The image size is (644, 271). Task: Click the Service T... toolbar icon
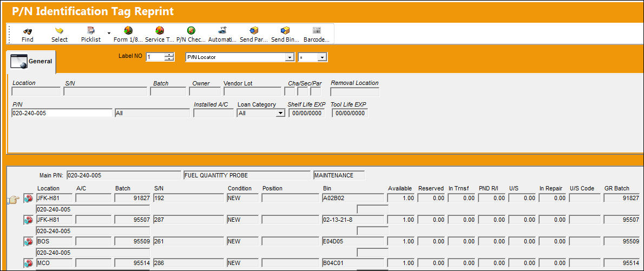(x=160, y=31)
